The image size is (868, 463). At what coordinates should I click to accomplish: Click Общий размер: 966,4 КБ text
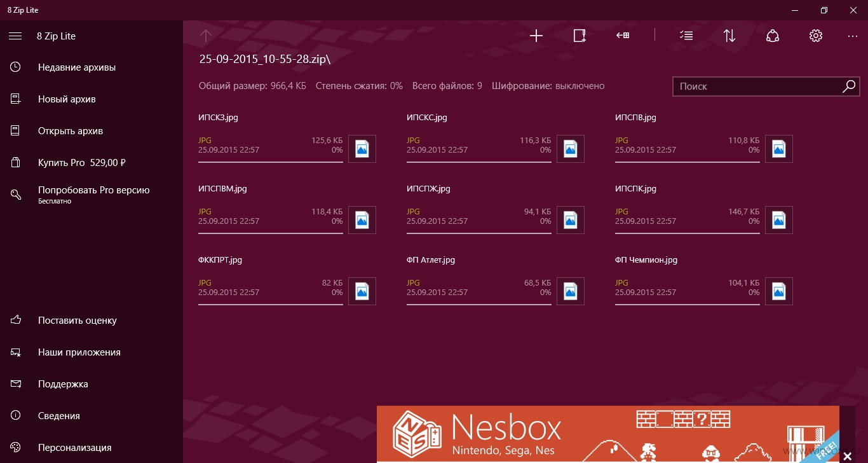pos(252,86)
